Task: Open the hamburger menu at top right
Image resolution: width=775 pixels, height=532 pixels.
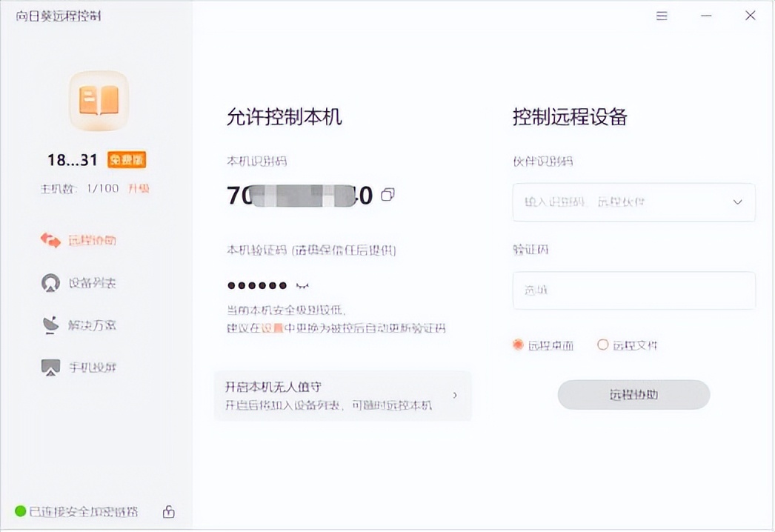Action: (662, 16)
